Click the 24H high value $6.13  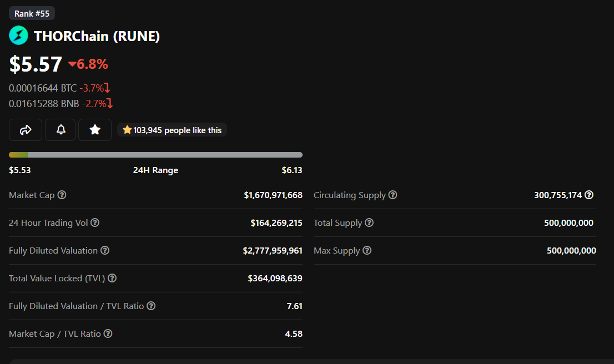[x=291, y=170]
